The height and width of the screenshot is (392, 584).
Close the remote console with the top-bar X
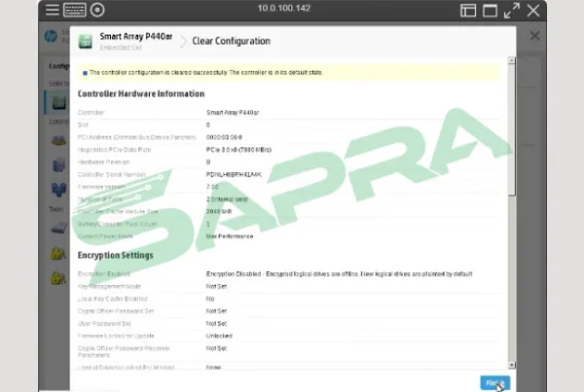(533, 11)
